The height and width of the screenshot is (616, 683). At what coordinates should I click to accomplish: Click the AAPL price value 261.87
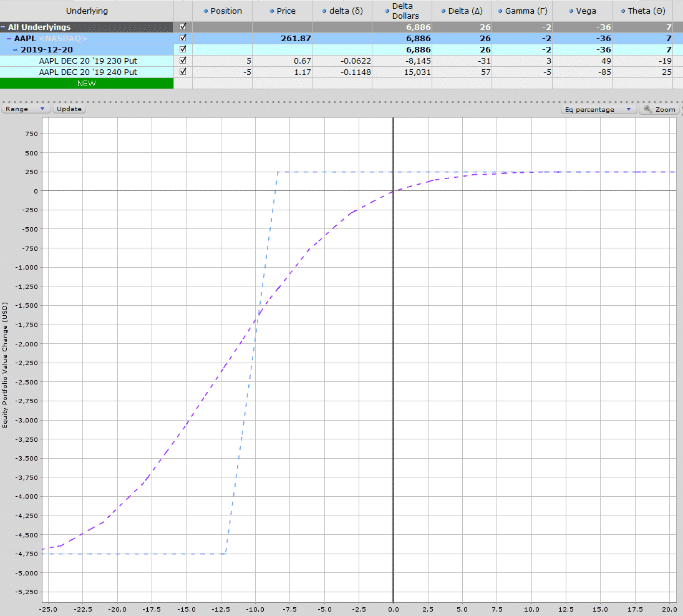pos(296,38)
